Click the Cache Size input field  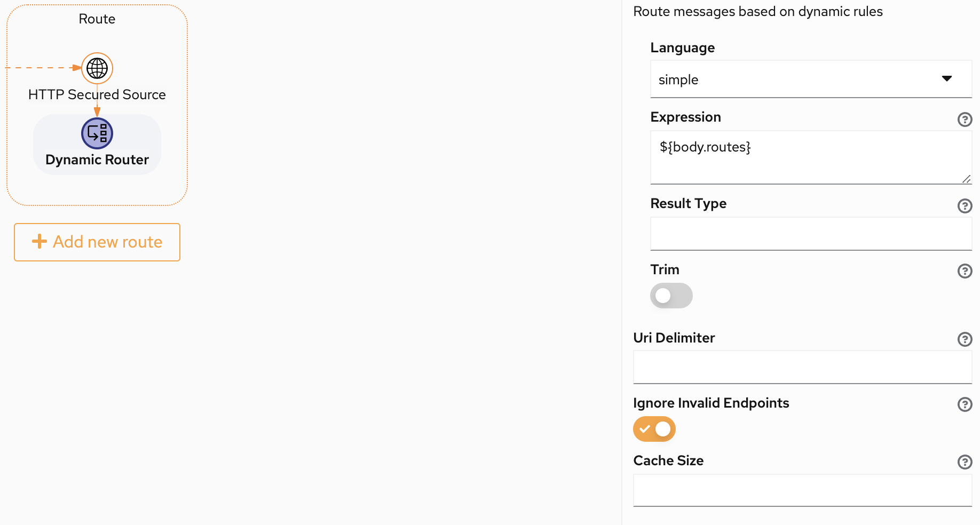[802, 490]
